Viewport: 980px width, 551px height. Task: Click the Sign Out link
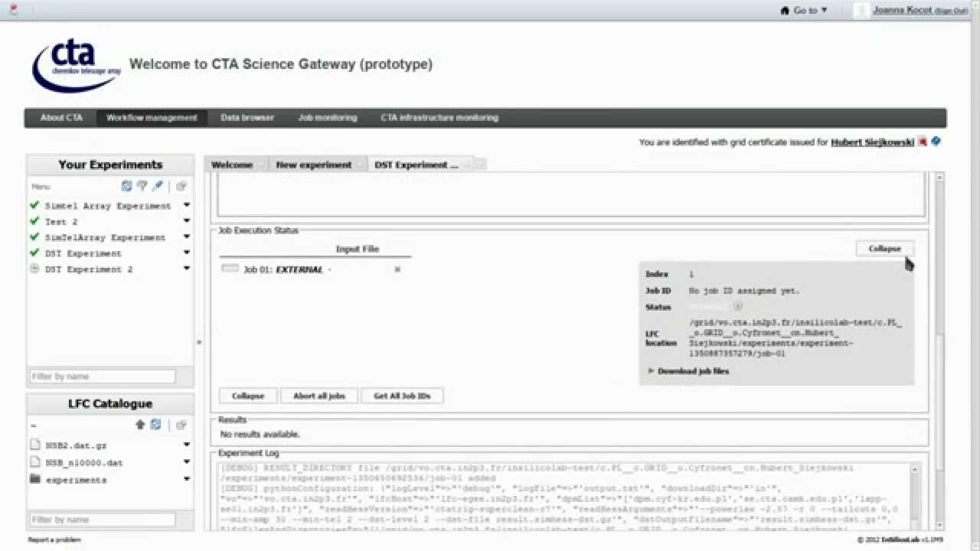tap(952, 11)
